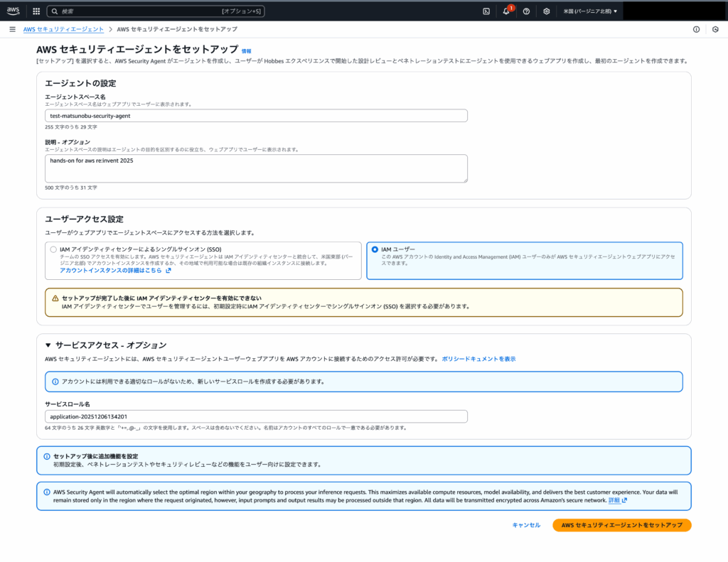Select the IAM ユーザー radio option
The image size is (728, 562).
pos(375,249)
